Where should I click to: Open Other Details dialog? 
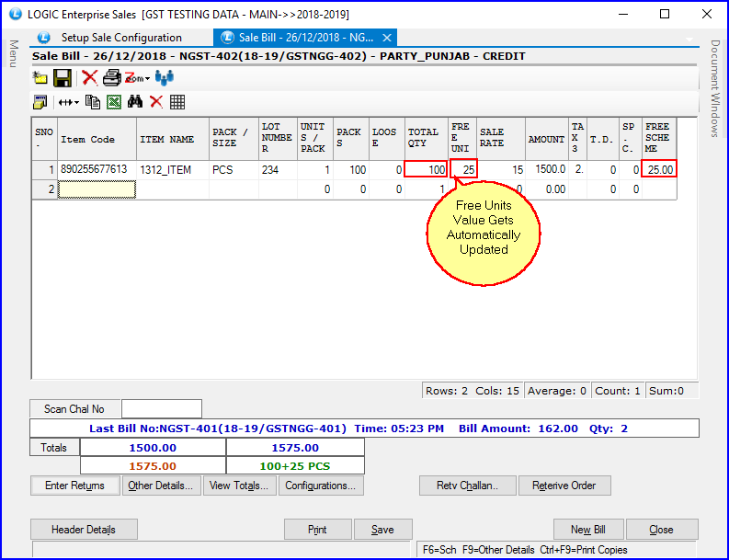pos(161,486)
